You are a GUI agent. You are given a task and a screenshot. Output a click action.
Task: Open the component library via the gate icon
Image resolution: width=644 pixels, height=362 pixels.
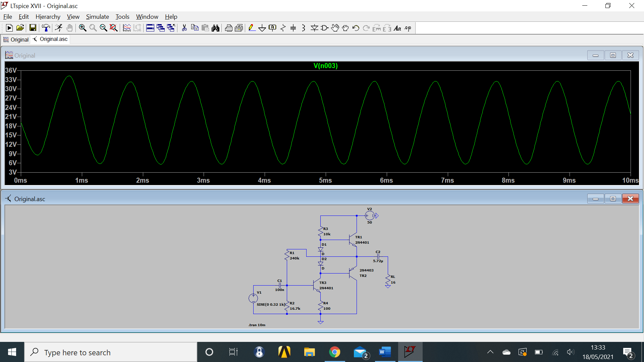coord(324,28)
